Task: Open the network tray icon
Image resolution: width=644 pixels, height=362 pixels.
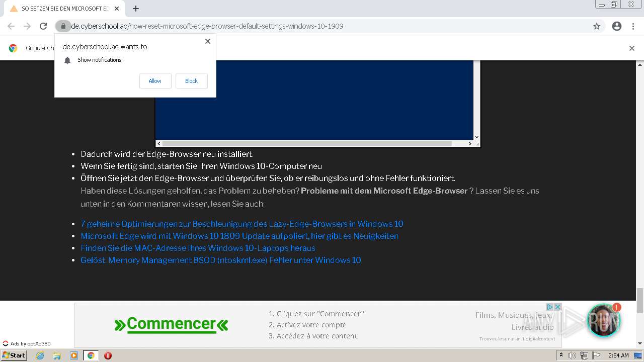Action: coord(584,355)
